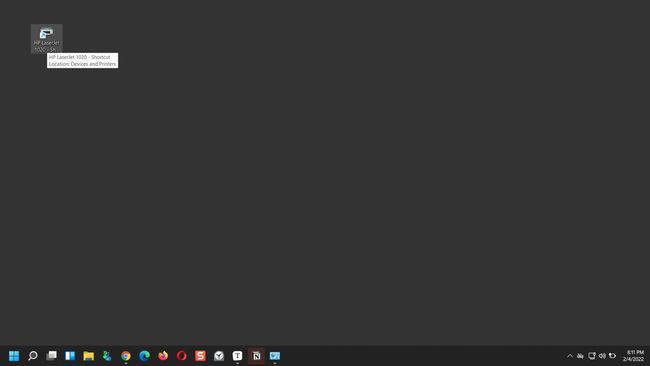
Task: Select the HP LaserJet 1020 desktop shortcut
Action: point(46,39)
